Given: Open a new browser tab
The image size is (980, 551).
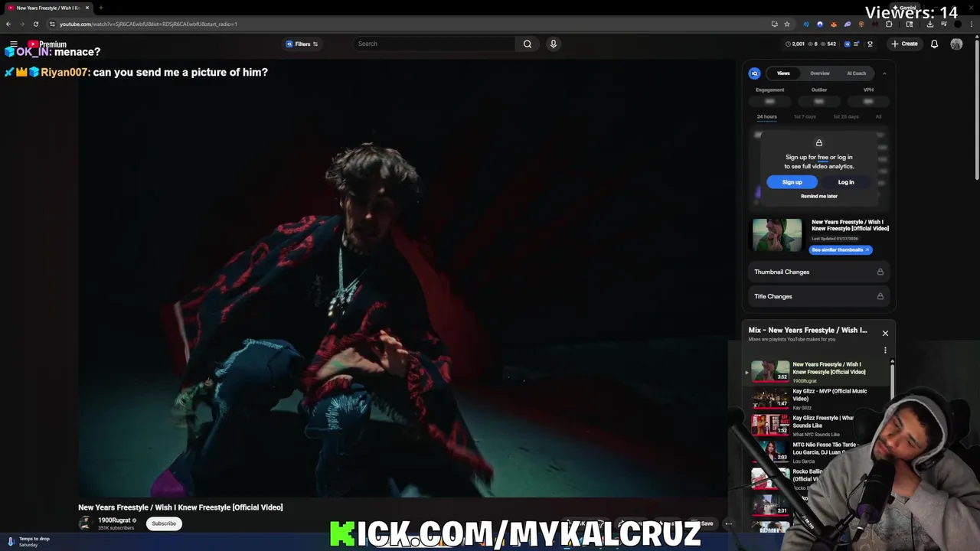Looking at the screenshot, I should (100, 8).
